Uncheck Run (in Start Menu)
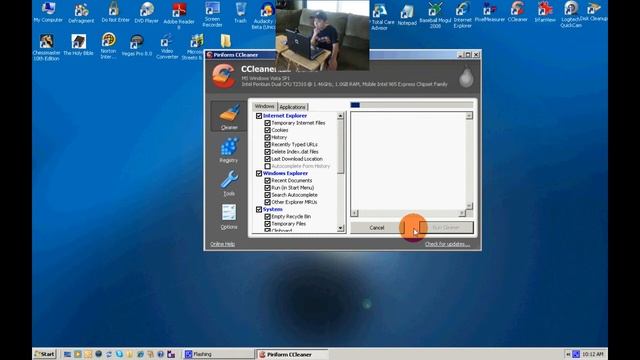640x360 pixels. 267,188
